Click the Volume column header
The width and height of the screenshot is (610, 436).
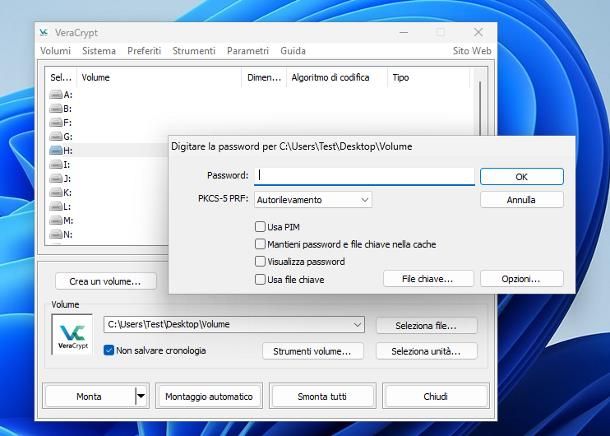pos(159,77)
